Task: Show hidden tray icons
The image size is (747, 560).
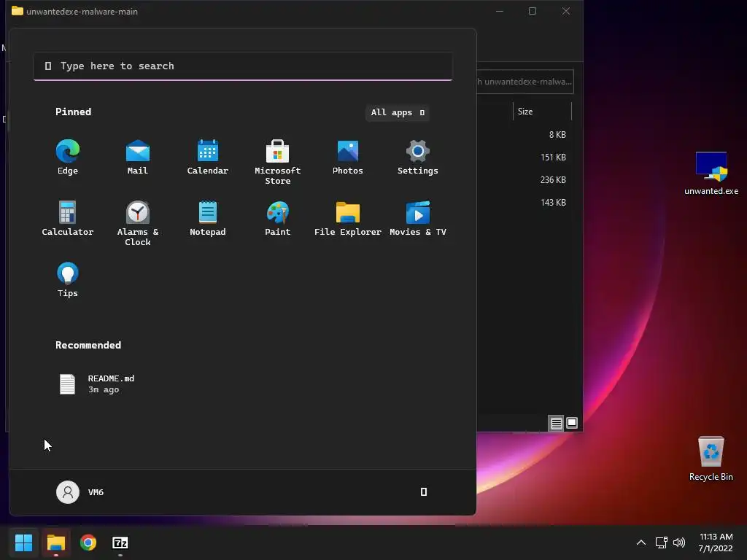Action: coord(641,542)
